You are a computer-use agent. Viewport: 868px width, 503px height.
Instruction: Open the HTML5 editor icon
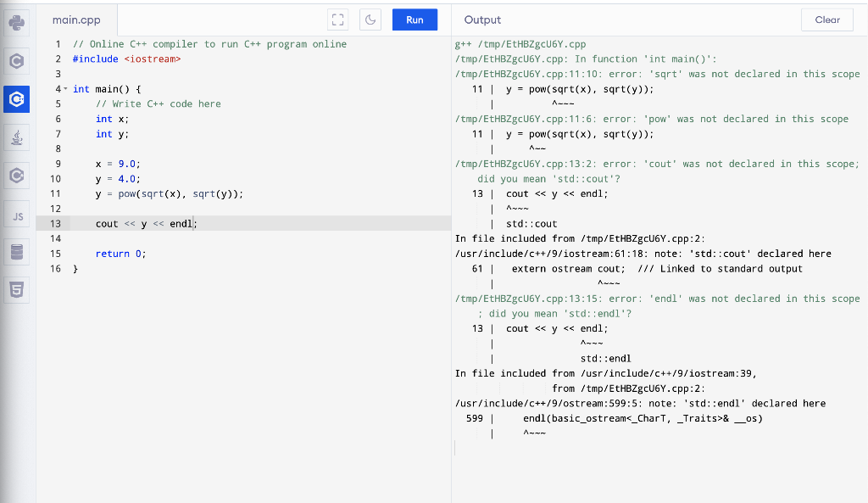click(x=17, y=290)
